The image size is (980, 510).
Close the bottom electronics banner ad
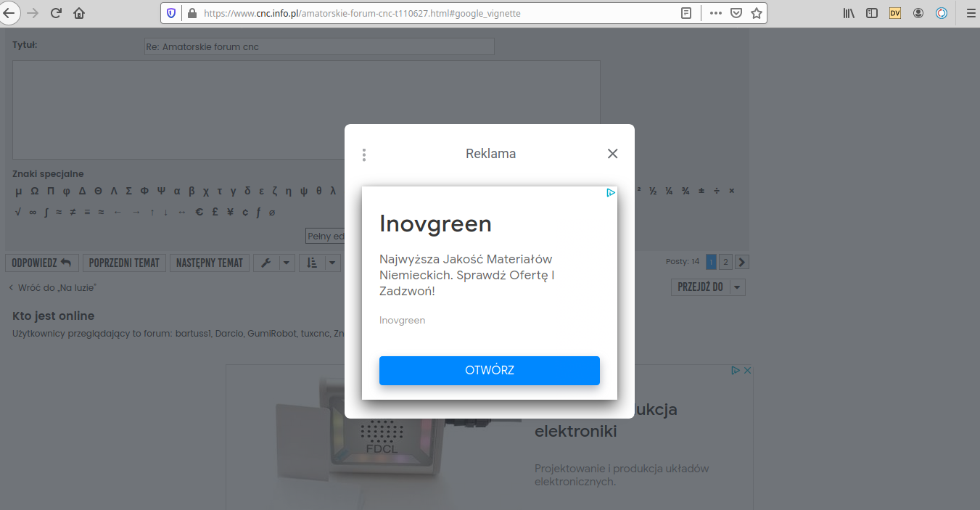click(748, 370)
